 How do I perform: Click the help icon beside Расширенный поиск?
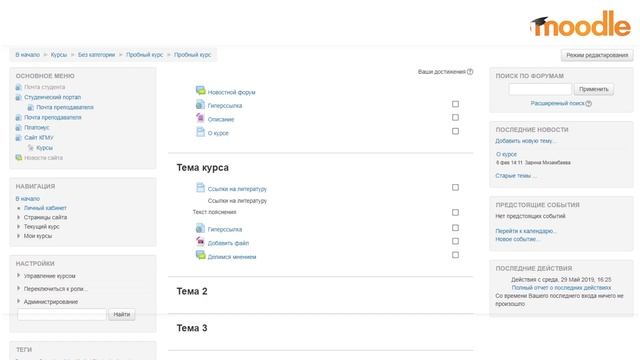[x=589, y=103]
